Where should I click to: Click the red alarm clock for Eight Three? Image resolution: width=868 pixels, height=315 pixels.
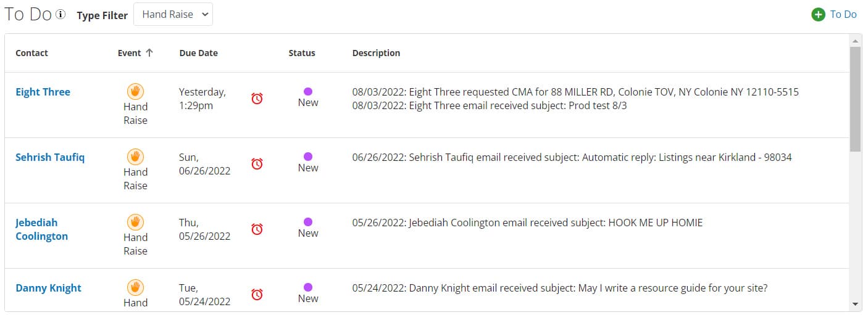(x=257, y=99)
